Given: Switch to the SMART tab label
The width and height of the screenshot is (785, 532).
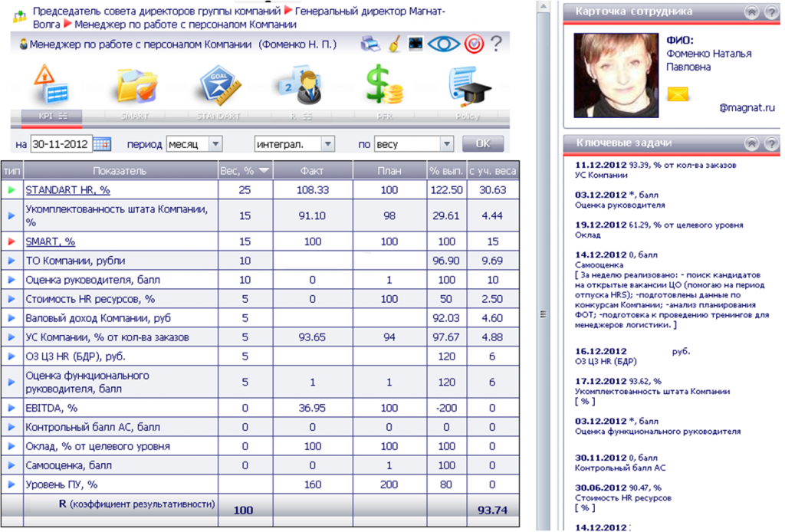Looking at the screenshot, I should [135, 116].
